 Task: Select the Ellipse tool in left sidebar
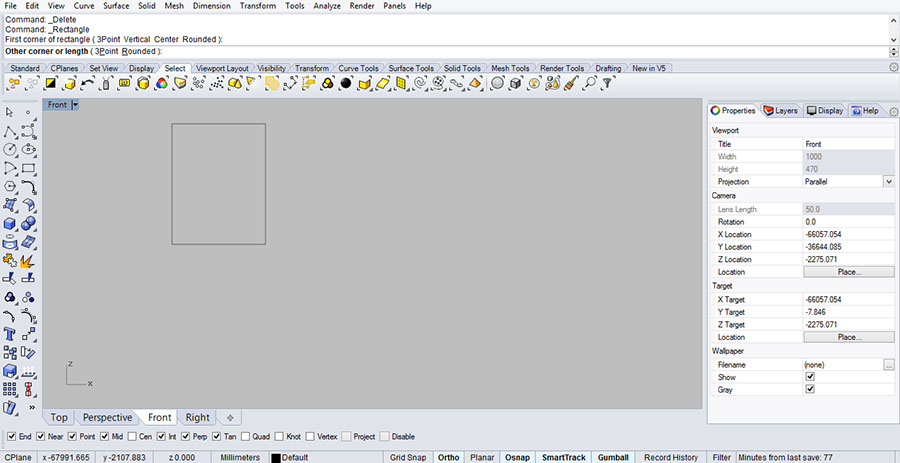tap(29, 150)
